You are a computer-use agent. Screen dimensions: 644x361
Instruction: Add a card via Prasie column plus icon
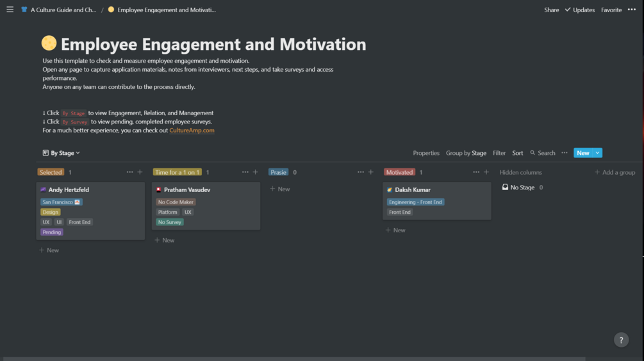pyautogui.click(x=370, y=172)
